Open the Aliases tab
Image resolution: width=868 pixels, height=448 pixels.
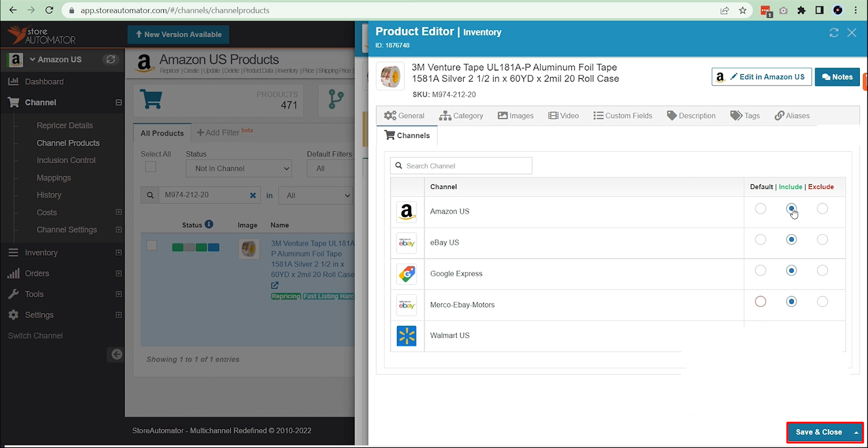coord(792,116)
